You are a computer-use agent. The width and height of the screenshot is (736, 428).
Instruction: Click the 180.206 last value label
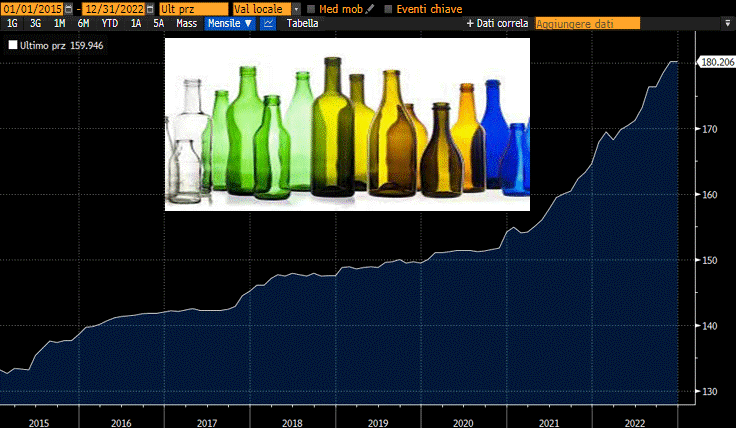point(717,62)
